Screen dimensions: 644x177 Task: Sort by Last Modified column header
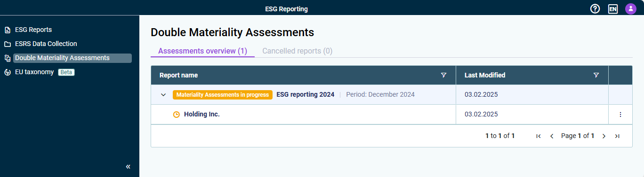(485, 75)
